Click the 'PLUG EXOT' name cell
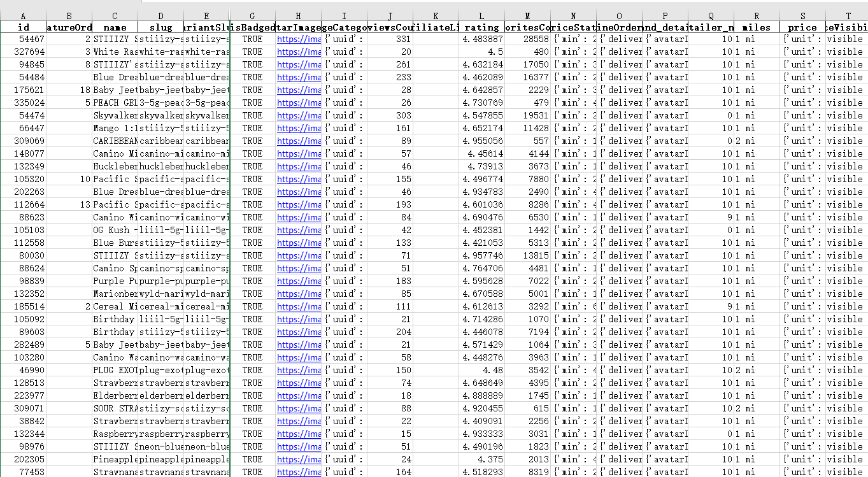The image size is (868, 477). [115, 370]
